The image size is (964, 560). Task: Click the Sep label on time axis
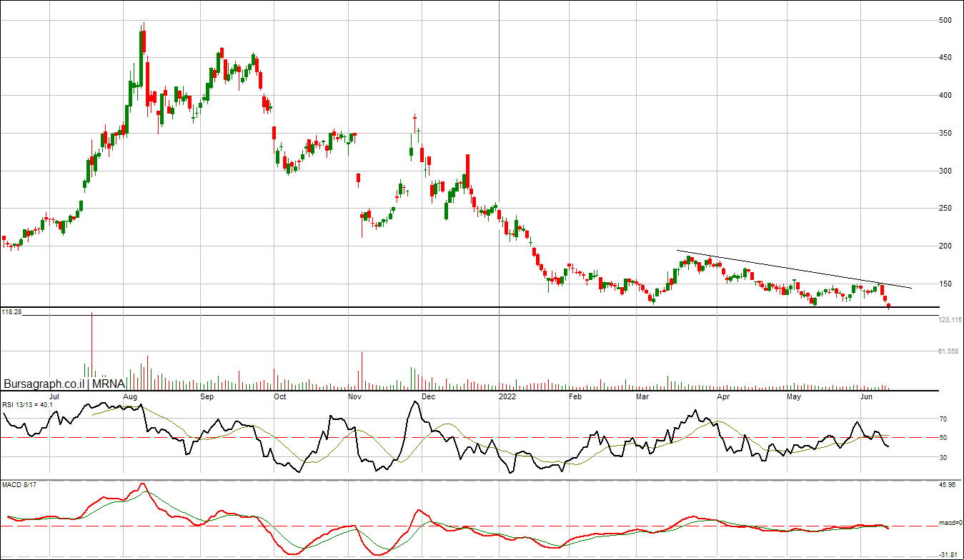207,396
